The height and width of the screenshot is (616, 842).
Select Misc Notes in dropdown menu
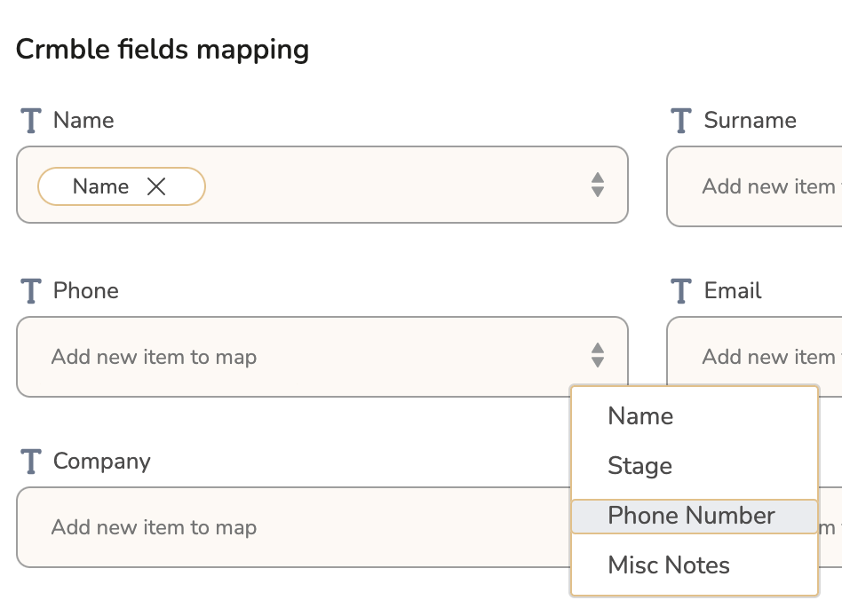pyautogui.click(x=669, y=565)
